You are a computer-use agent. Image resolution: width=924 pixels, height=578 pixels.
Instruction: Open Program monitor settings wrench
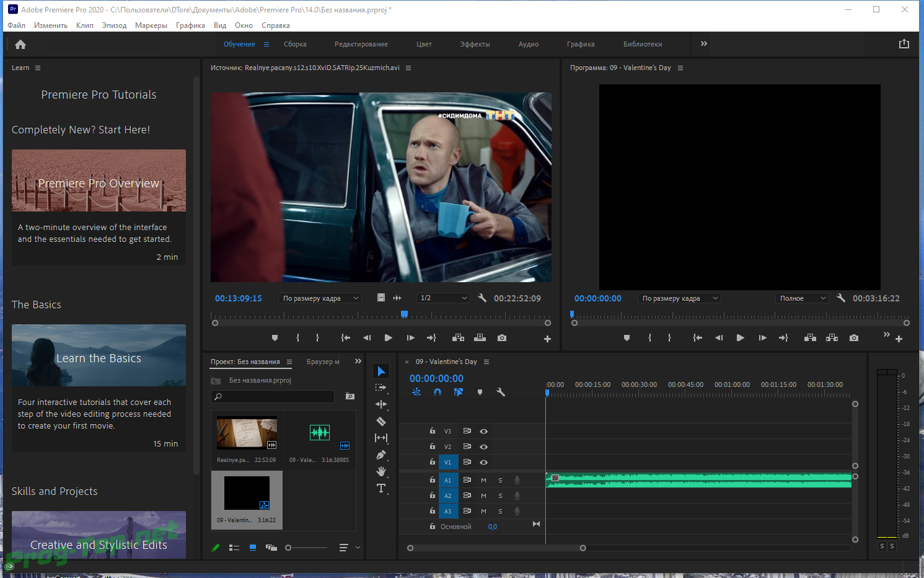841,298
